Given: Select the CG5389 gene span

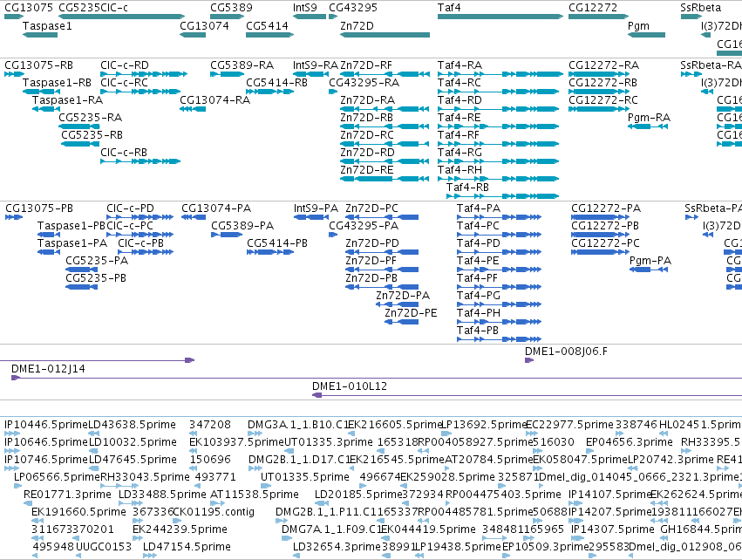Looking at the screenshot, I should 228,17.
